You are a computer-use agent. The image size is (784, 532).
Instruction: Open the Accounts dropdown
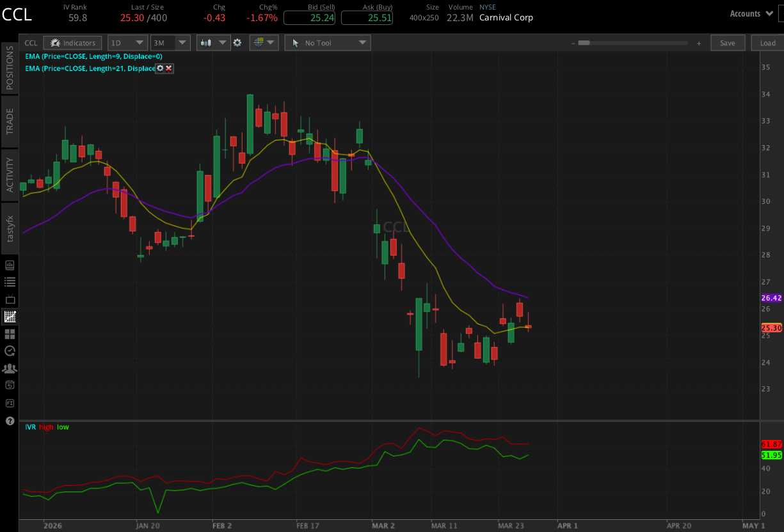[752, 13]
